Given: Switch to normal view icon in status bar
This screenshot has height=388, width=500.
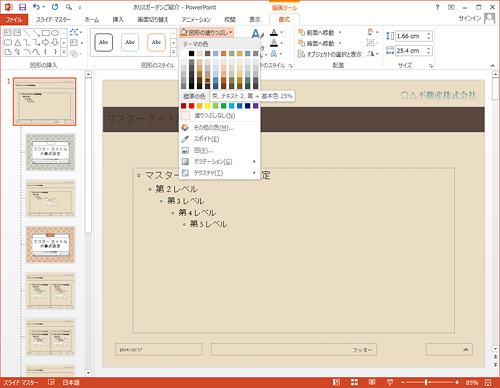Looking at the screenshot, I should click(337, 382).
